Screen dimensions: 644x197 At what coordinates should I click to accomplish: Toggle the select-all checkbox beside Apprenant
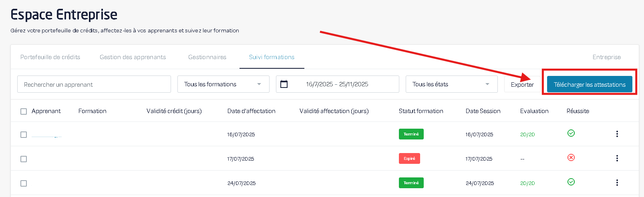[x=24, y=111]
